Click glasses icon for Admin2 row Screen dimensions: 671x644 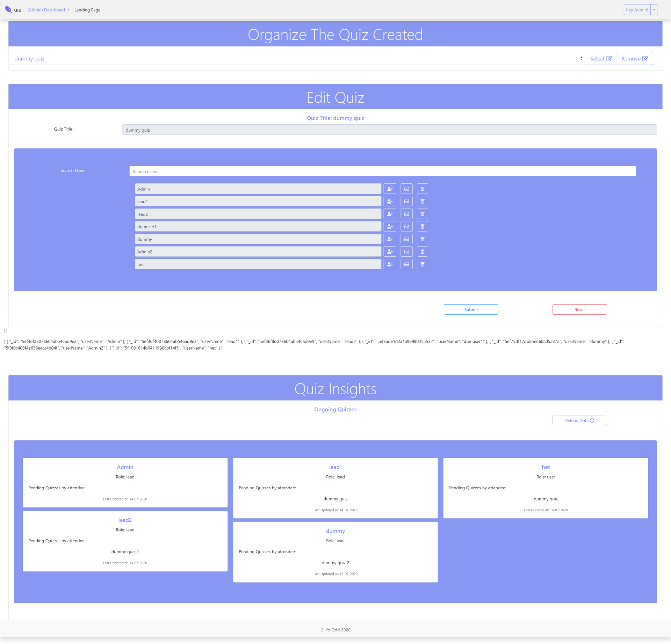click(406, 252)
